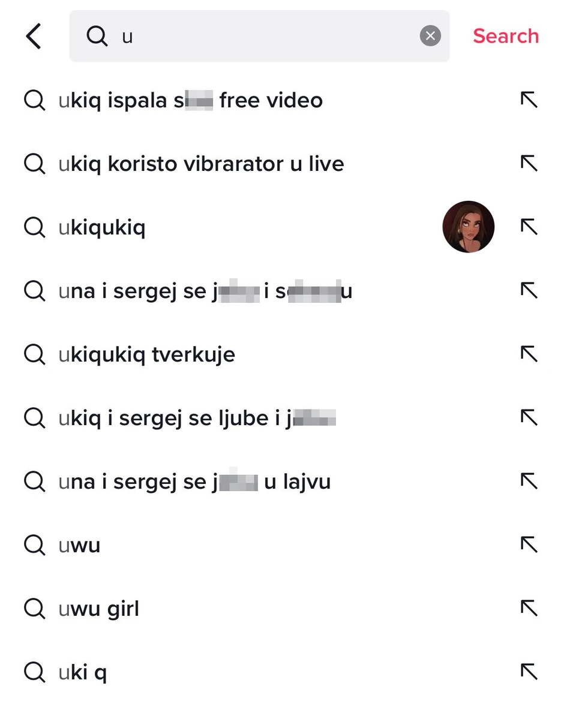Click the fill-in arrow next to 'uki q'

[529, 672]
